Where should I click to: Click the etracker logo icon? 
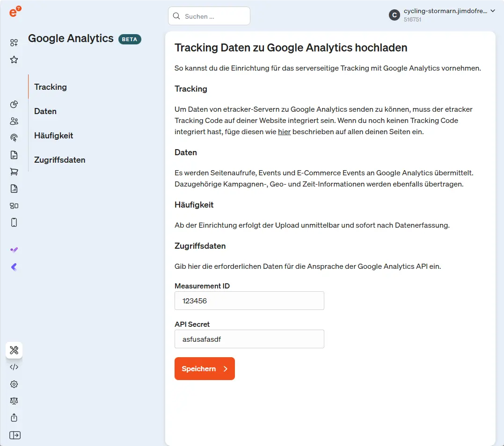15,12
